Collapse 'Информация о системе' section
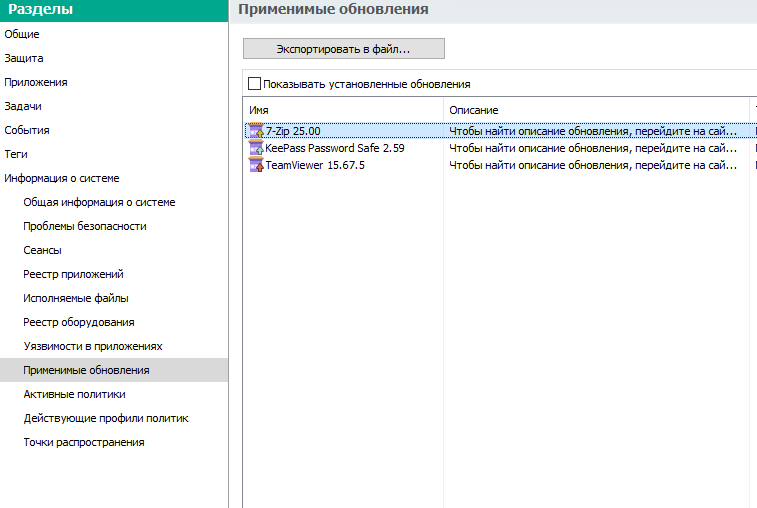This screenshot has width=757, height=508. (62, 178)
